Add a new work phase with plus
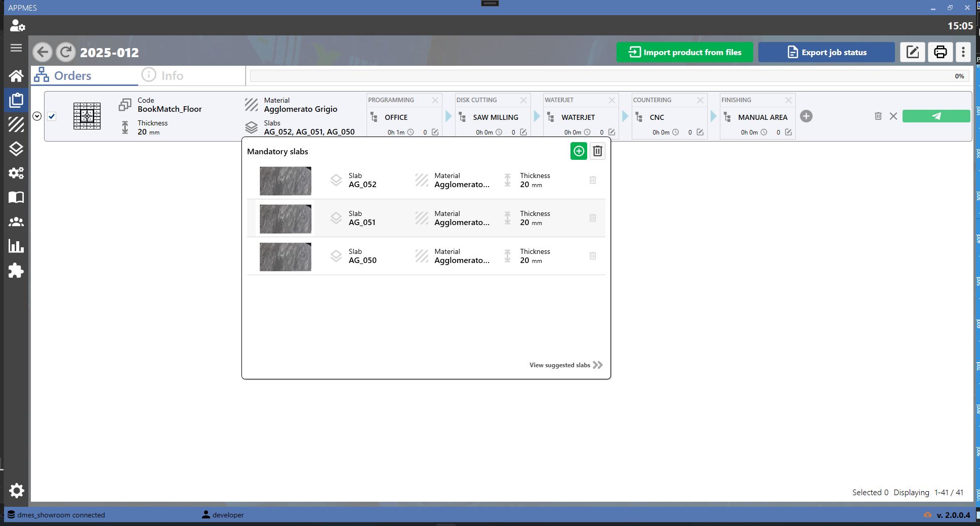Viewport: 980px width, 526px height. tap(806, 116)
